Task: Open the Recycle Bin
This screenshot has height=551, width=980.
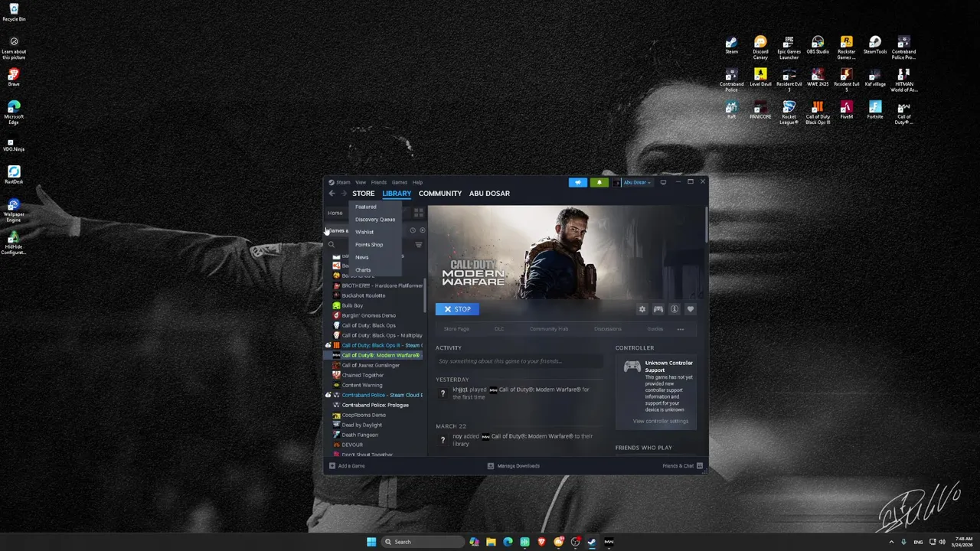Action: (x=14, y=12)
